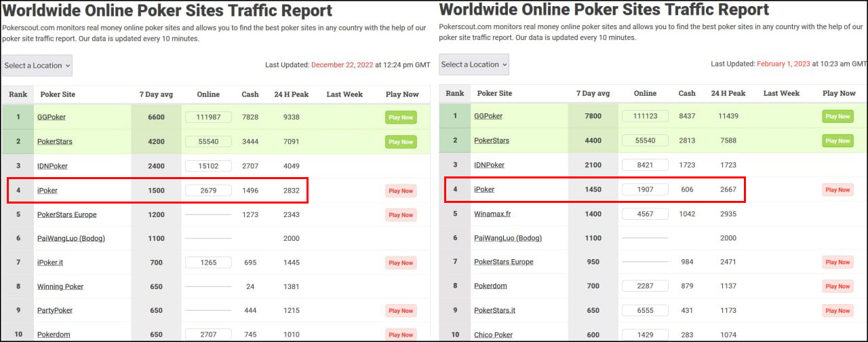Open PokerStars Europe link in February 2023 report

click(x=504, y=262)
